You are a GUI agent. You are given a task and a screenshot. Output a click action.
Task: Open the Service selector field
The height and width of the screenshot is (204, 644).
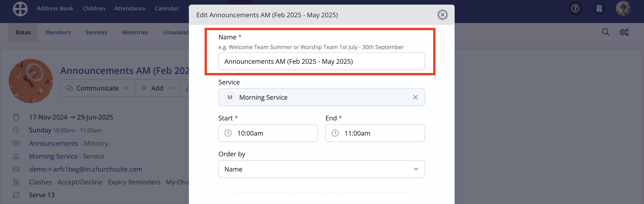pyautogui.click(x=322, y=97)
